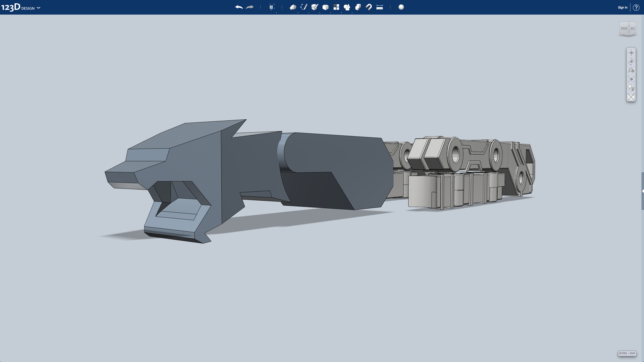Open the Modify tool
644x362 pixels.
[x=326, y=7]
